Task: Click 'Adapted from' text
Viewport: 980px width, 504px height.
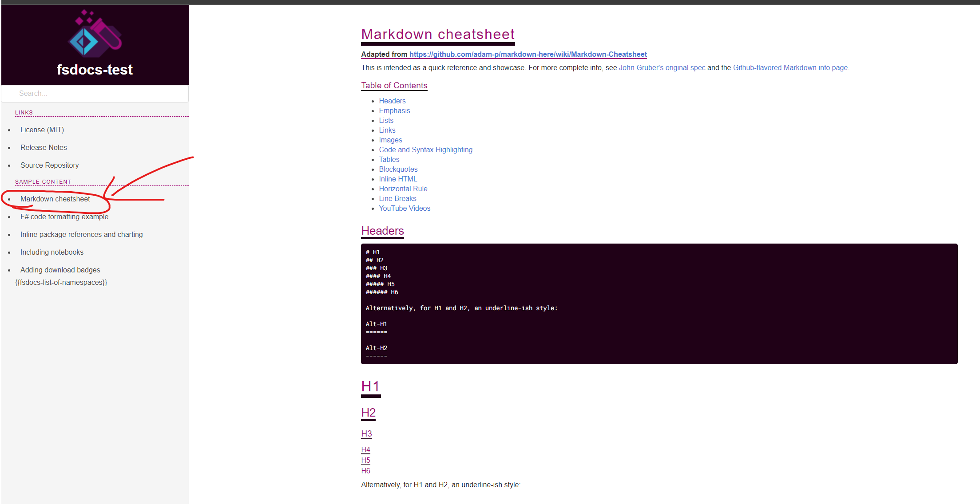Action: coord(384,54)
